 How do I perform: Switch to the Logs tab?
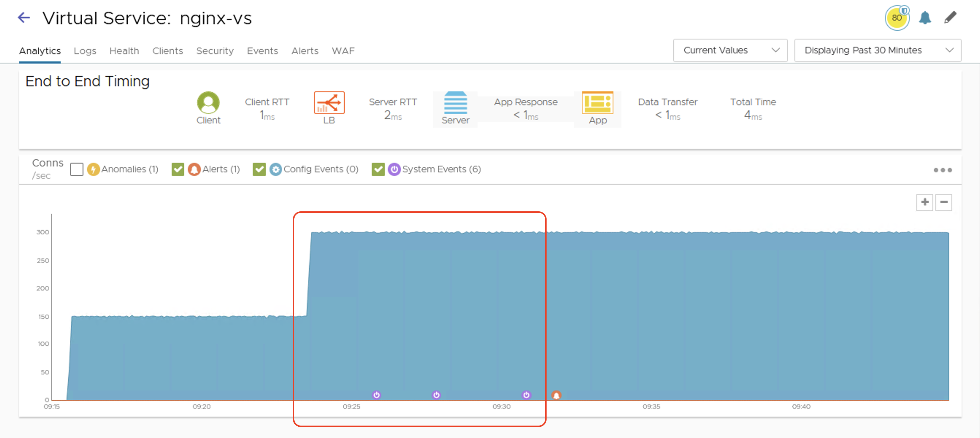pyautogui.click(x=85, y=51)
